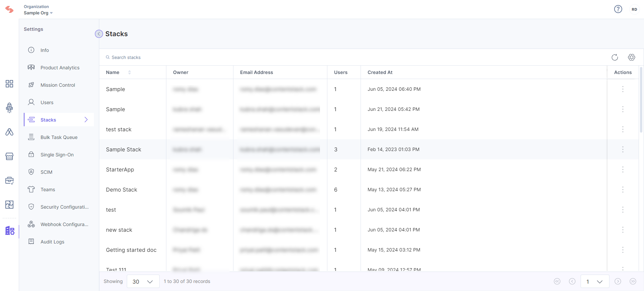The image size is (644, 291).
Task: Open the Sample Org organization dropdown
Action: pos(38,13)
